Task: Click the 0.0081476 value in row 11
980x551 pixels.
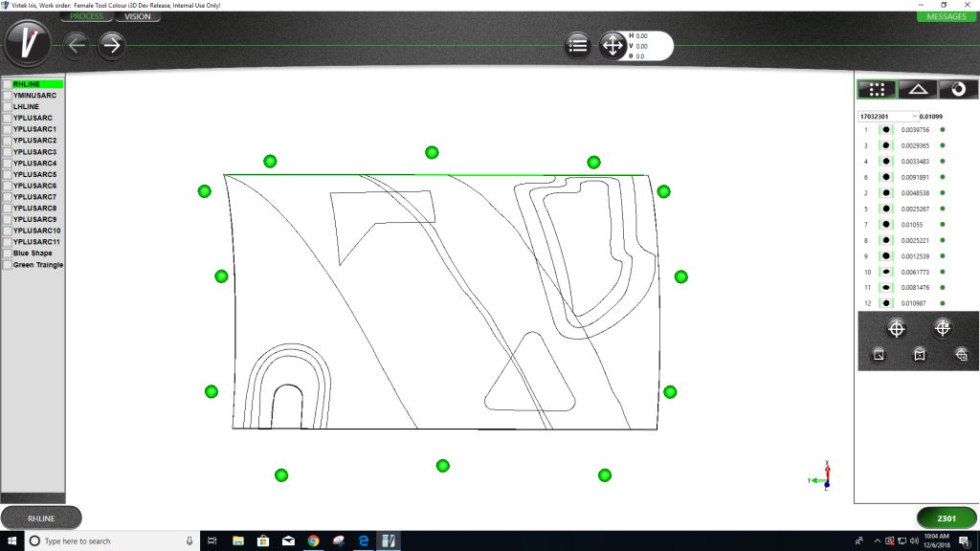Action: pyautogui.click(x=915, y=287)
